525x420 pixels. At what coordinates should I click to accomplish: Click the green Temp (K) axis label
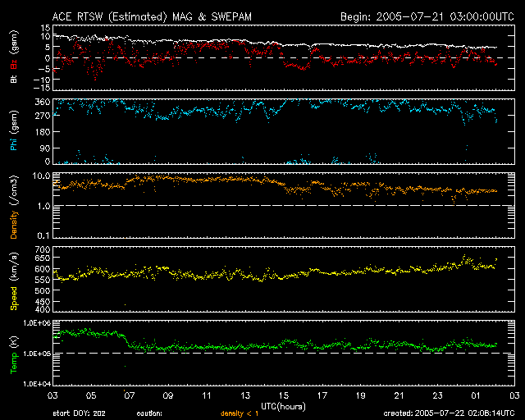14,353
